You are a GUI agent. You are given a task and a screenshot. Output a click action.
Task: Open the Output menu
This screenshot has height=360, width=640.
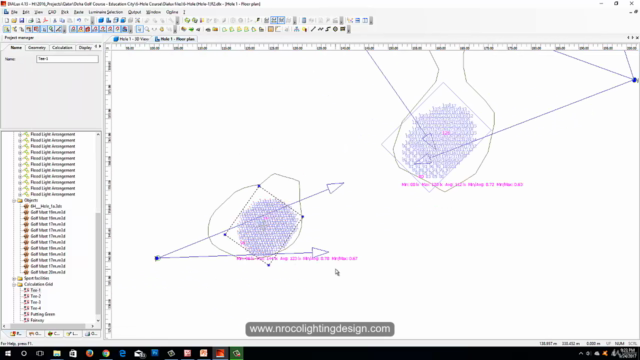click(134, 12)
